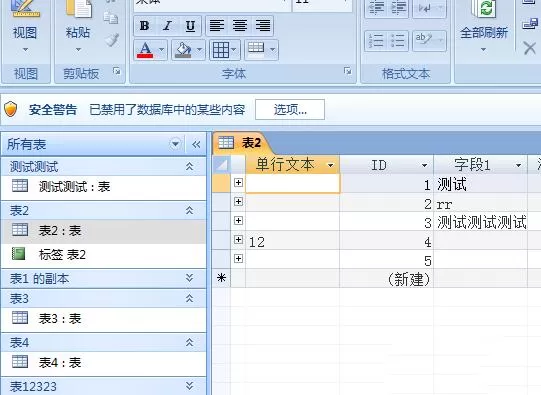Open 测试测试 : 表 table
Image resolution: width=541 pixels, height=395 pixels.
[x=104, y=187]
